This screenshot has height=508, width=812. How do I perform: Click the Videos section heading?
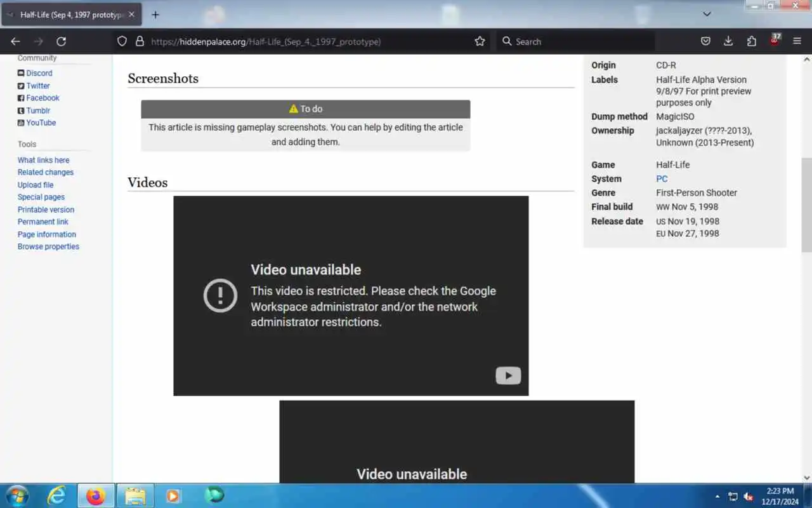pos(148,182)
